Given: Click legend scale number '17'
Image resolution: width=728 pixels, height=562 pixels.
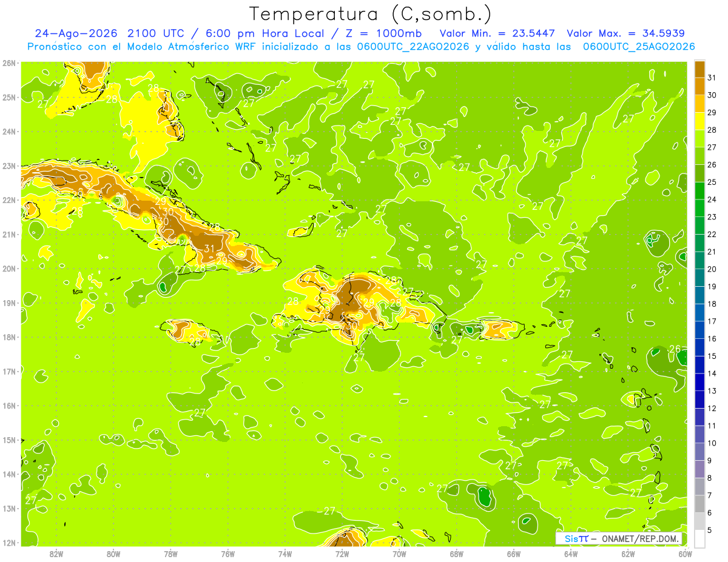Looking at the screenshot, I should click(x=712, y=321).
